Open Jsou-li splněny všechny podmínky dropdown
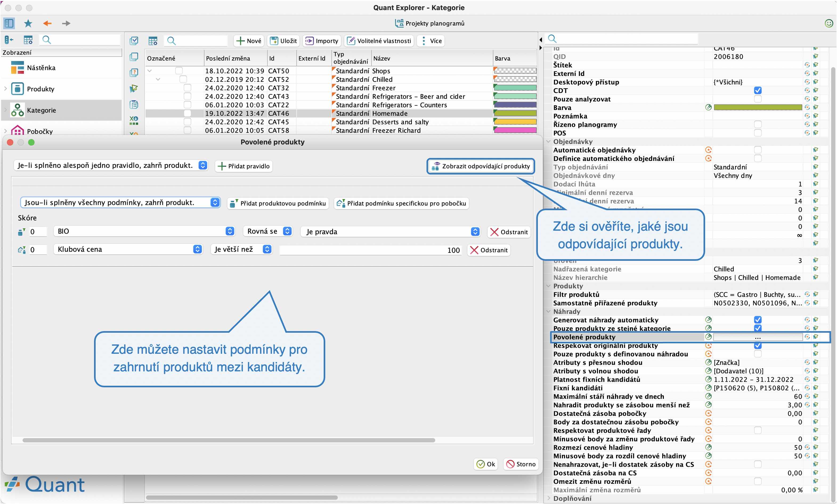Image resolution: width=837 pixels, height=504 pixels. pos(120,202)
